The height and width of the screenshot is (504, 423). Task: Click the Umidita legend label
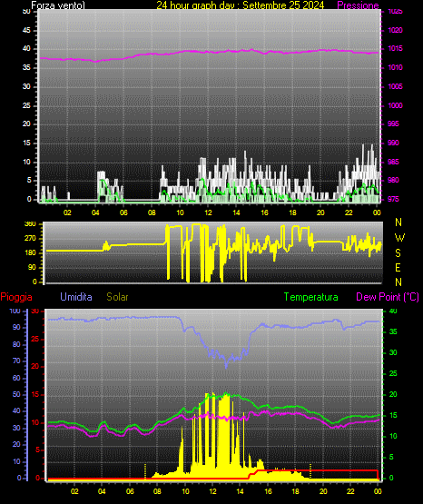76,297
